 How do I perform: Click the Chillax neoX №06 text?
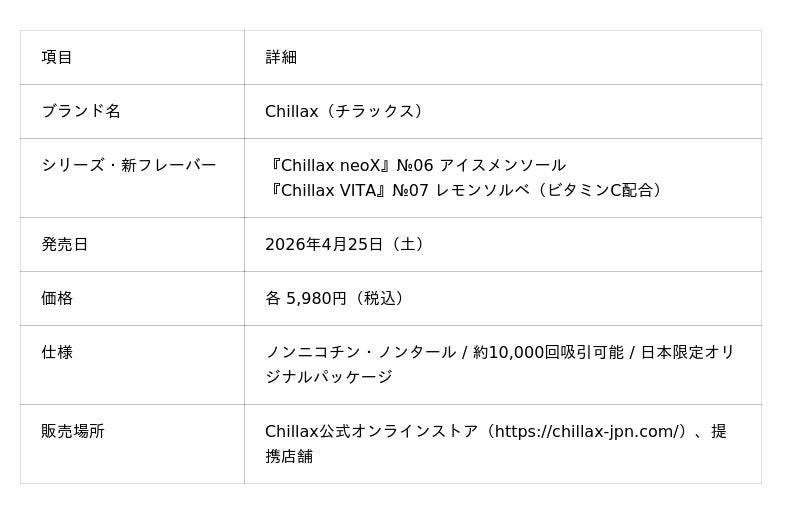(349, 165)
